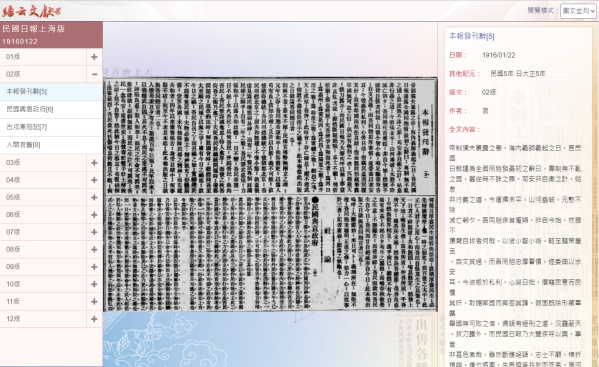Click the 本報發刊辭[5] title in detail panel

point(471,36)
